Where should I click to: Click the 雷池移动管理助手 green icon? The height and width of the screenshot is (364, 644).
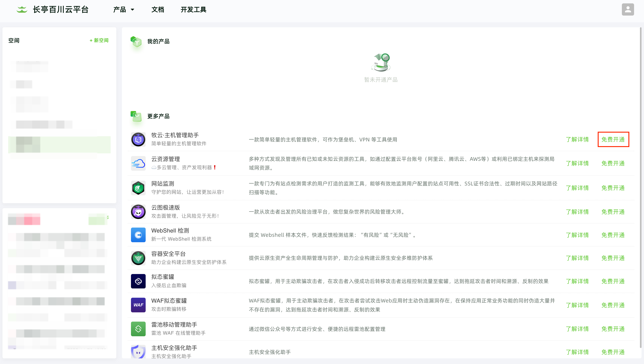point(138,329)
